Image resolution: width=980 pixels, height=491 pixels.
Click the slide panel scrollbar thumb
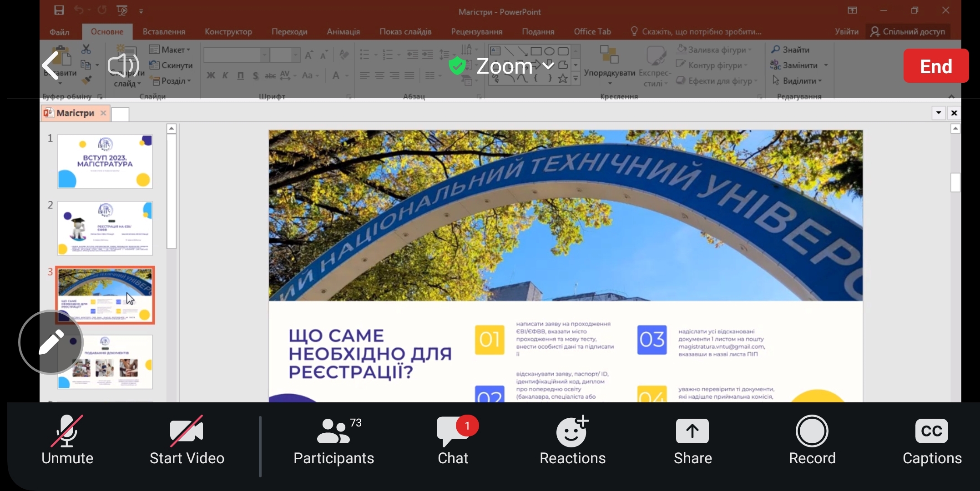click(172, 191)
